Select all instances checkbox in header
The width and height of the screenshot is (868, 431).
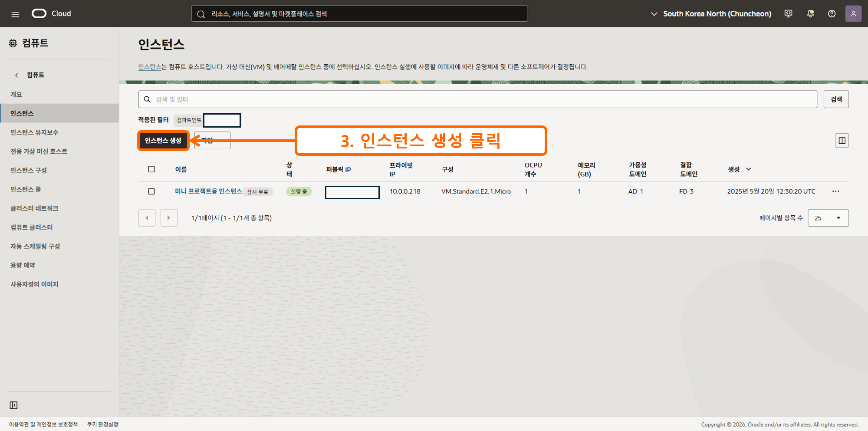151,169
